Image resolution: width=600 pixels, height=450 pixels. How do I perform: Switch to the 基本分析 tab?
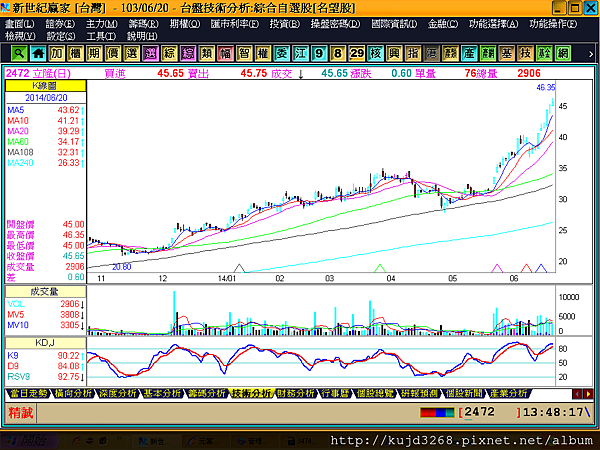coord(162,393)
